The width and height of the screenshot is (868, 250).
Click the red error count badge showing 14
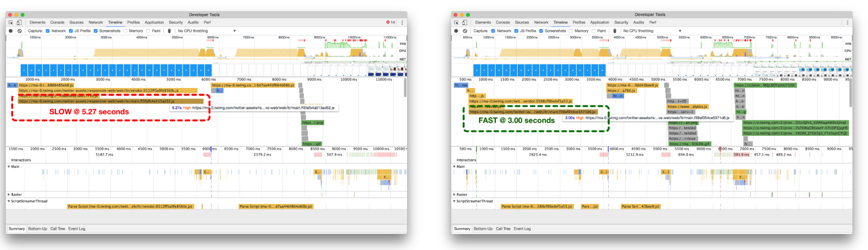[x=390, y=22]
